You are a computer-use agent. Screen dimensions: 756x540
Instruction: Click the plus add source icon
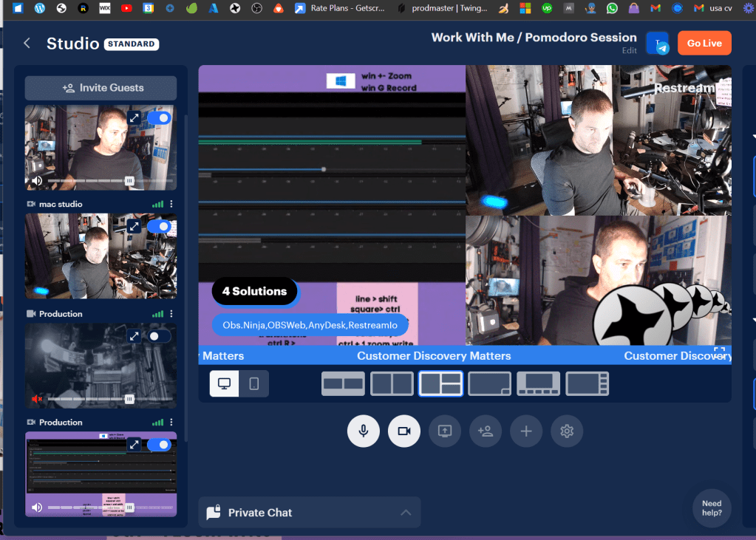(x=526, y=431)
